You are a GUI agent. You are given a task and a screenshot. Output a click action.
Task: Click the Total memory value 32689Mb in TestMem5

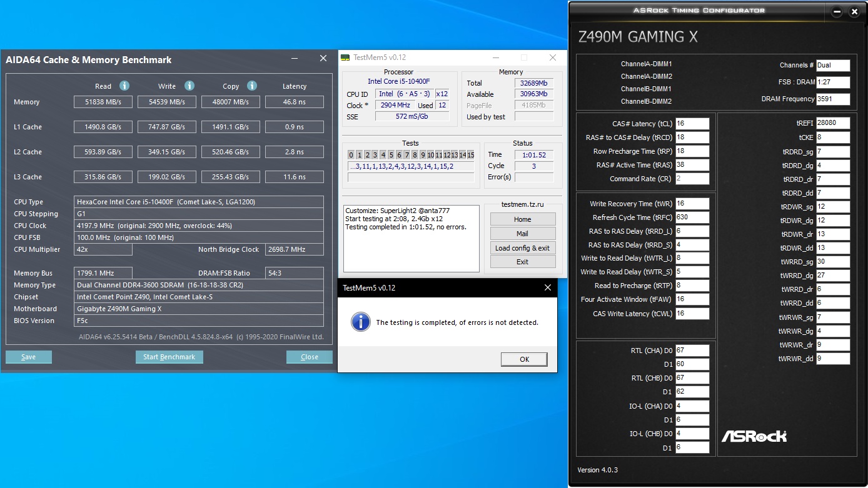[x=535, y=83]
